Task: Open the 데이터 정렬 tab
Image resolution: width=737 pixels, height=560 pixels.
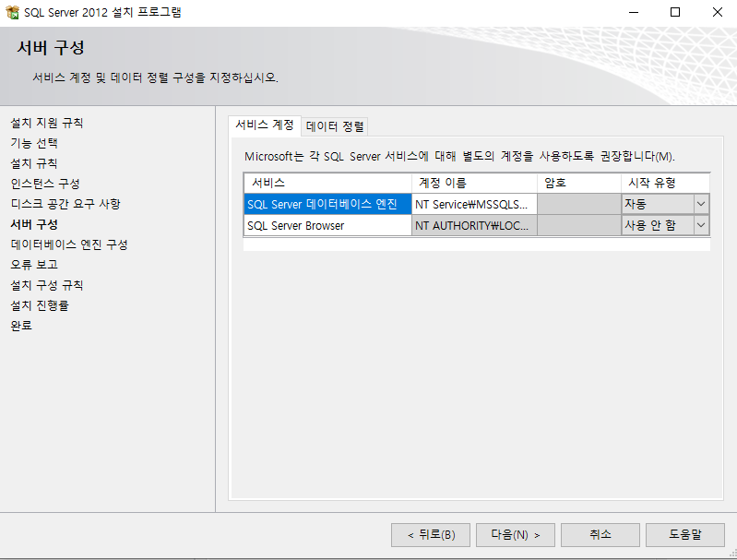Action: [x=335, y=126]
